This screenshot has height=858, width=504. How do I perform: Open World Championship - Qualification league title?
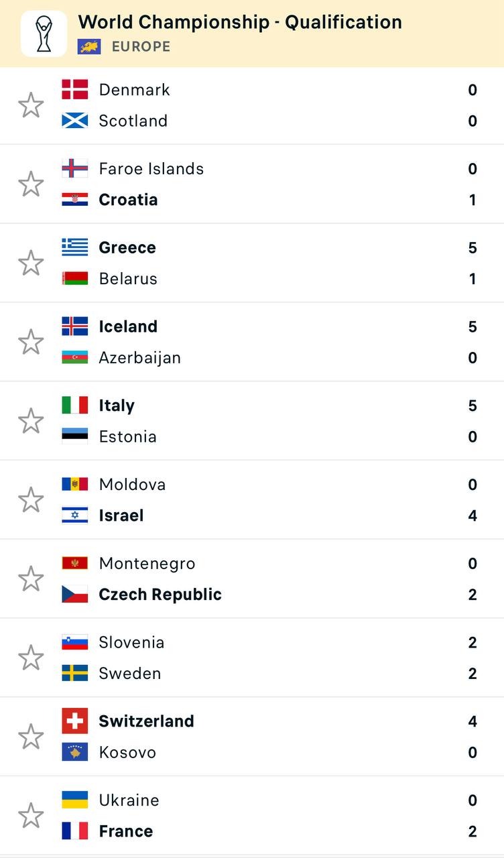(240, 22)
